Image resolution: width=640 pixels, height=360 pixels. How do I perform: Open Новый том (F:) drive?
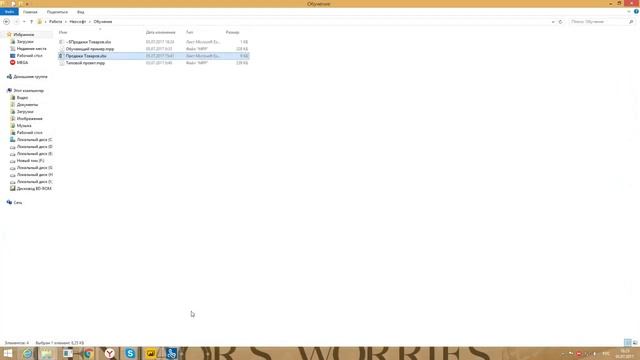(30, 161)
